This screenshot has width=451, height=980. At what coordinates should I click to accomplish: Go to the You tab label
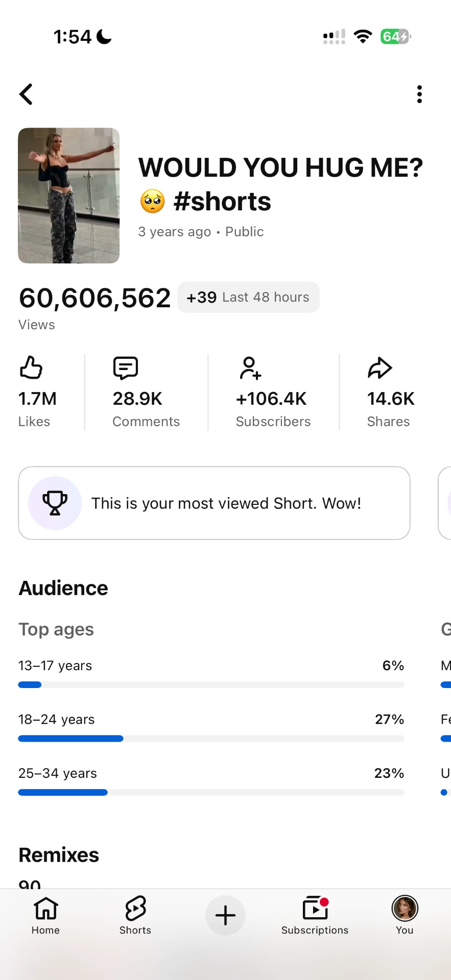click(x=405, y=930)
